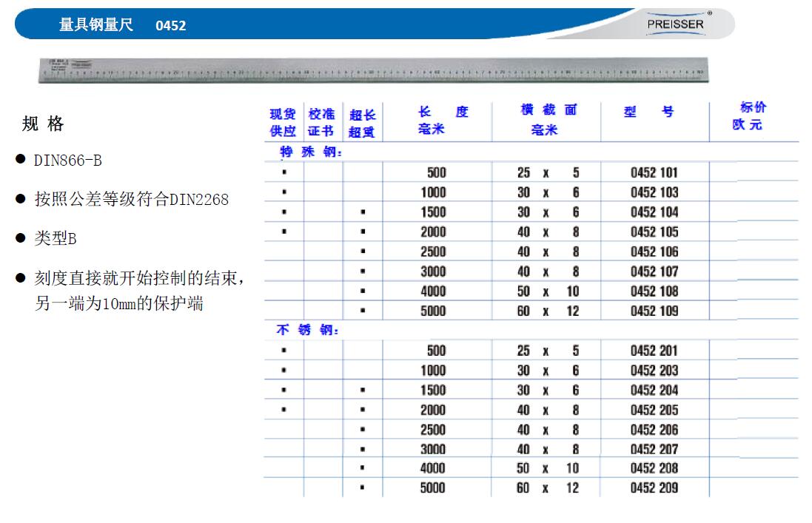Click model number 0452 101

tap(654, 173)
